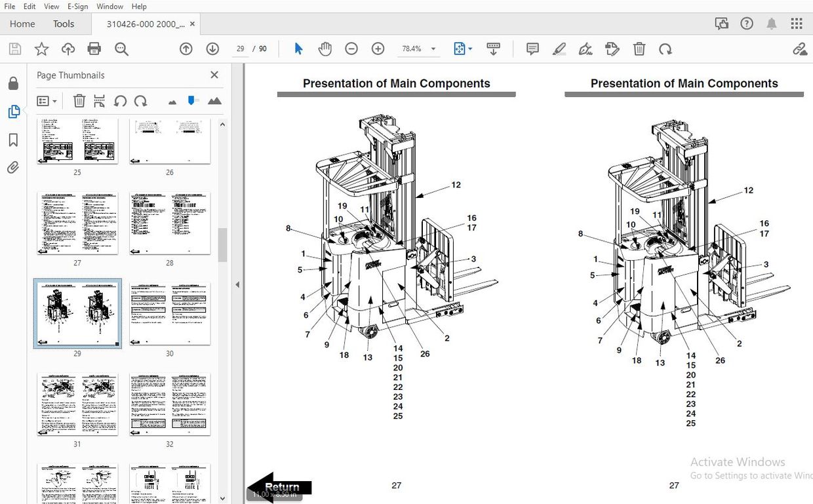Click the Return button on the page
The width and height of the screenshot is (813, 504).
281,487
